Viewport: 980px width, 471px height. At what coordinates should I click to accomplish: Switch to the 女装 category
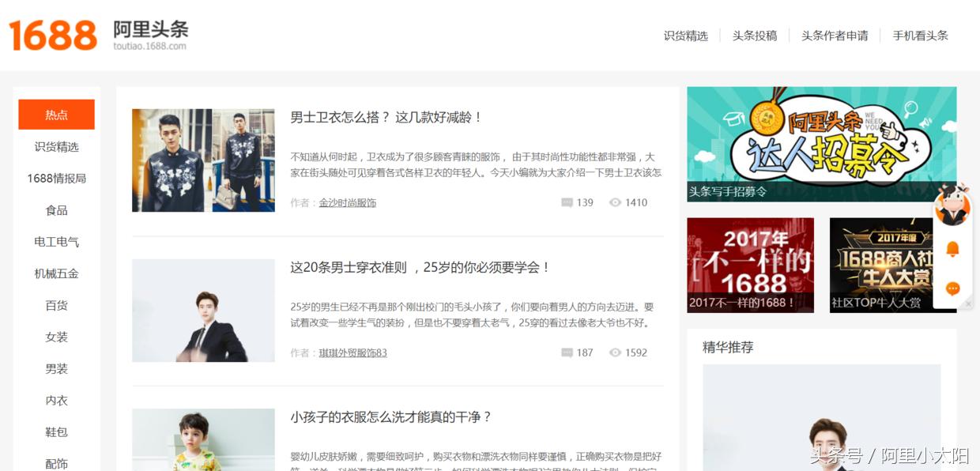[56, 337]
